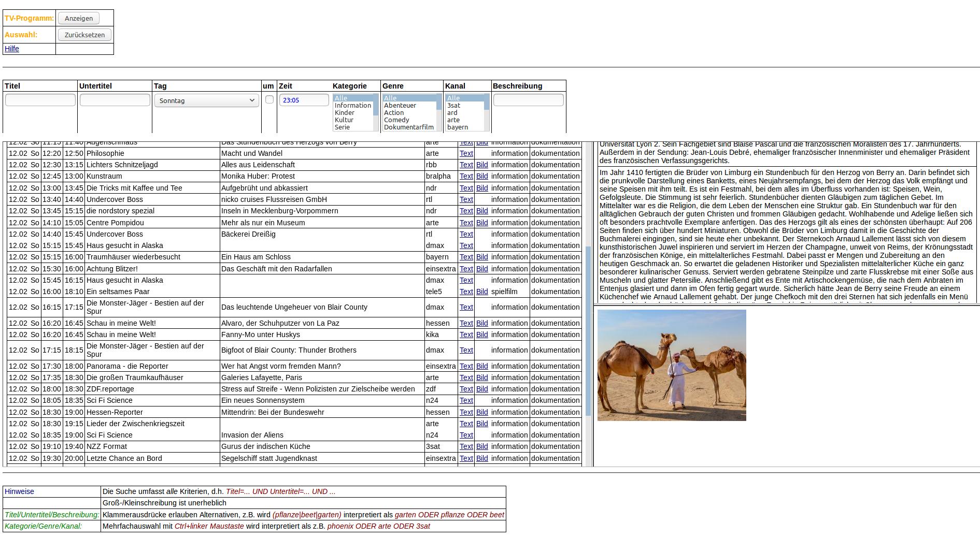980x538 pixels.
Task: Open the Hilfe link
Action: pos(12,49)
